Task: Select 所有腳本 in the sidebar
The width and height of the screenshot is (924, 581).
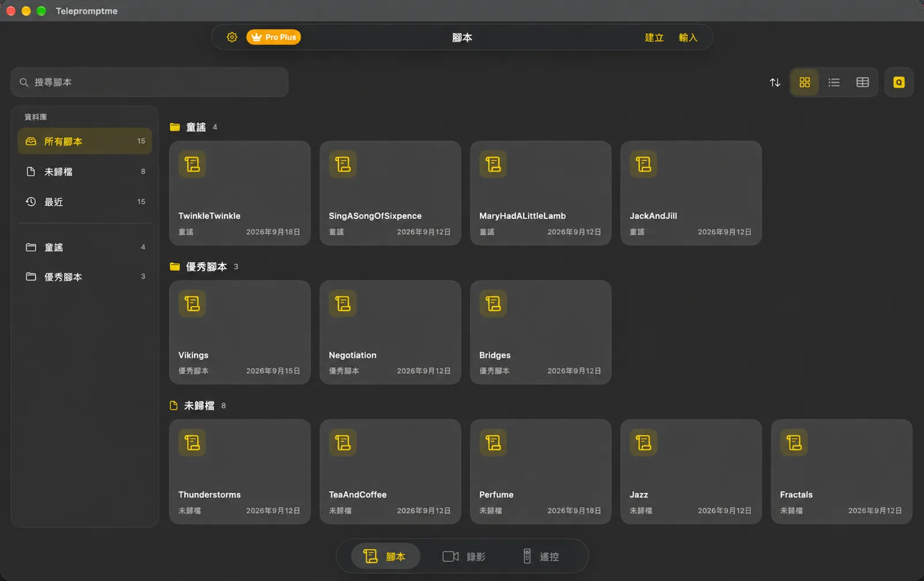Action: (x=85, y=141)
